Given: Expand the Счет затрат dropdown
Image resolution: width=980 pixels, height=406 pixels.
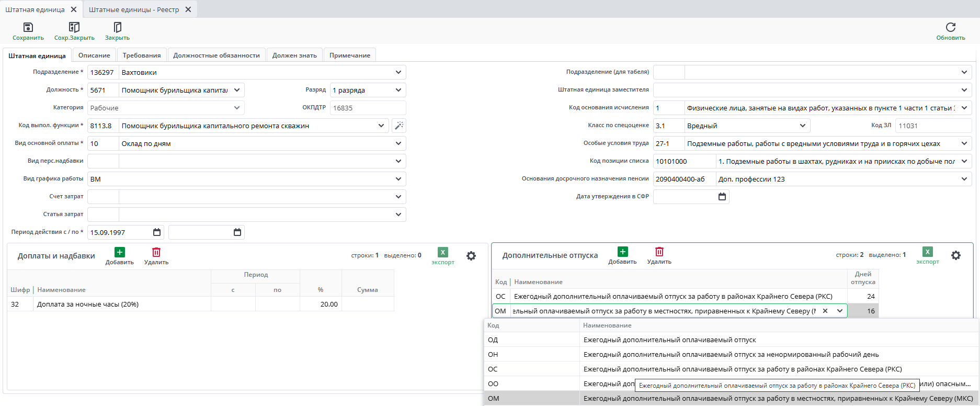Looking at the screenshot, I should tap(398, 197).
